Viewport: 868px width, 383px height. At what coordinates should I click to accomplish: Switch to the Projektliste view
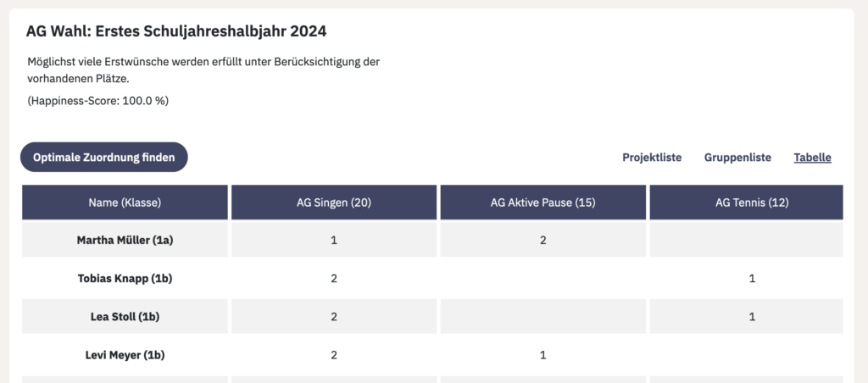click(x=652, y=158)
